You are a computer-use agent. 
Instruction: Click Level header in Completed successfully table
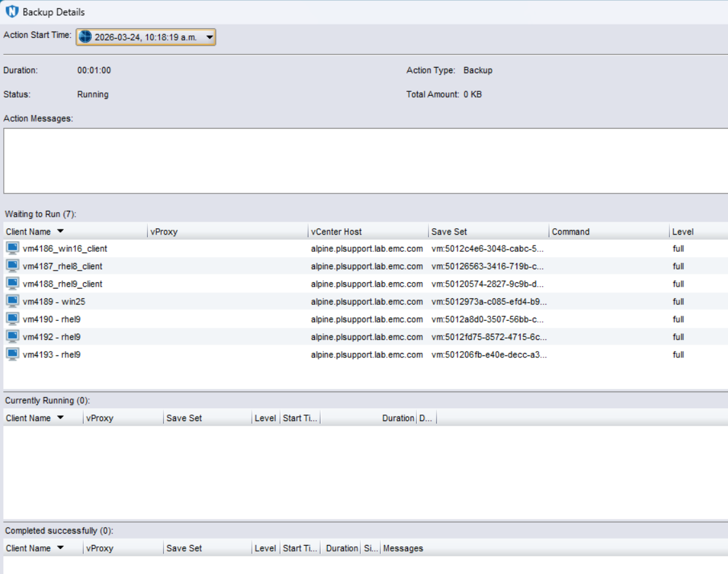click(265, 548)
